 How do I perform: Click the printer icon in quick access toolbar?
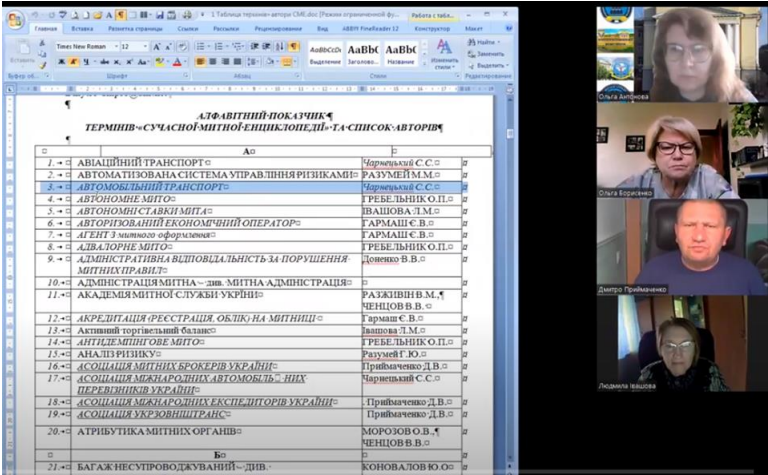tap(187, 15)
